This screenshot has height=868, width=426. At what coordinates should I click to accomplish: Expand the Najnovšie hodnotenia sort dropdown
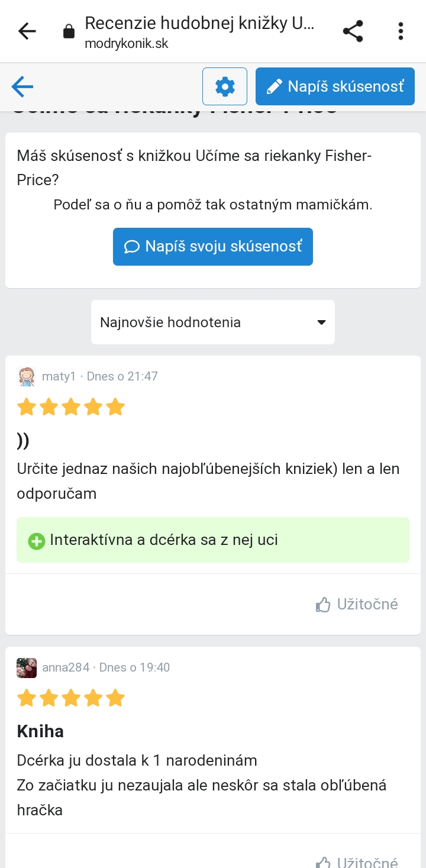coord(213,322)
